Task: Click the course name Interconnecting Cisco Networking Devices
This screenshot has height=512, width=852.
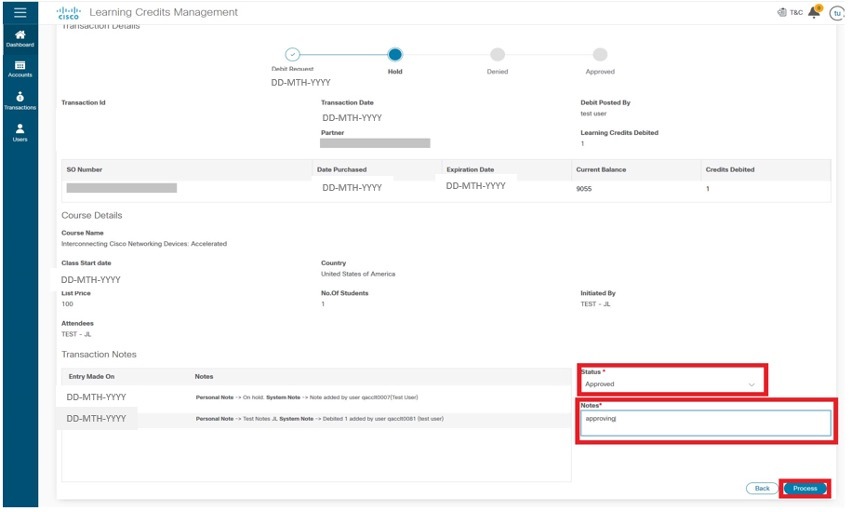Action: (144, 243)
